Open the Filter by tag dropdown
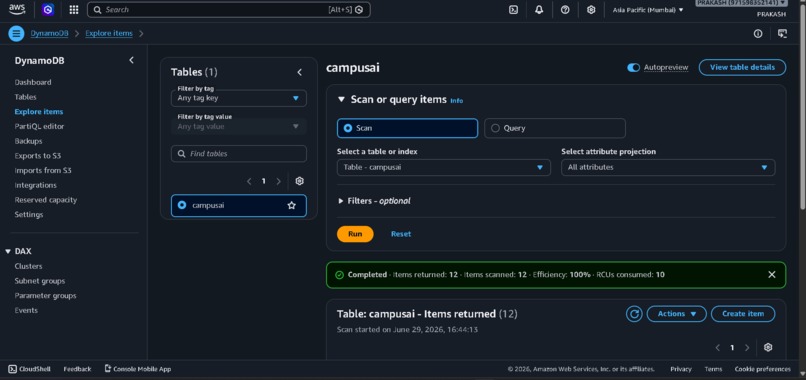Screen dimensions: 806x380 [x=239, y=98]
